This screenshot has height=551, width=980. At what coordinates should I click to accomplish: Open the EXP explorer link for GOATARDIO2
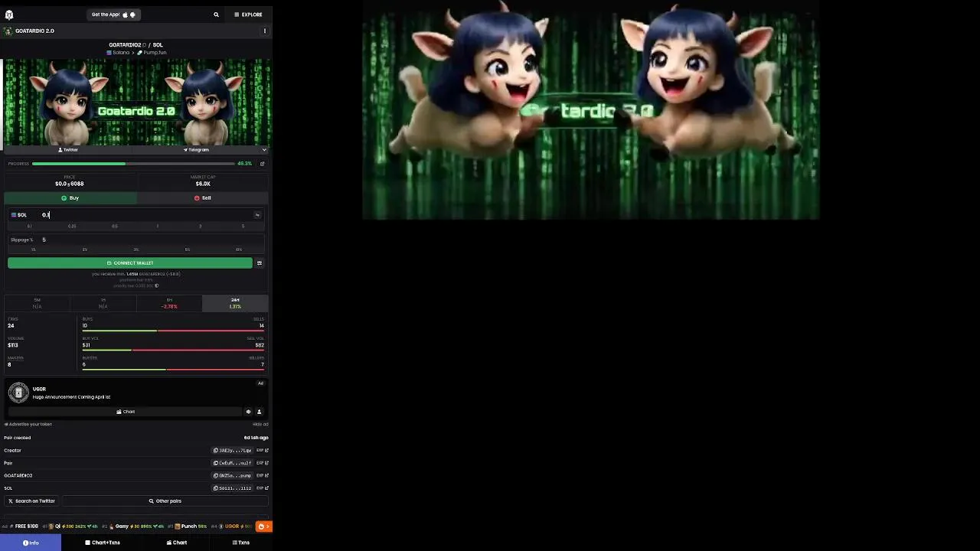click(x=263, y=476)
